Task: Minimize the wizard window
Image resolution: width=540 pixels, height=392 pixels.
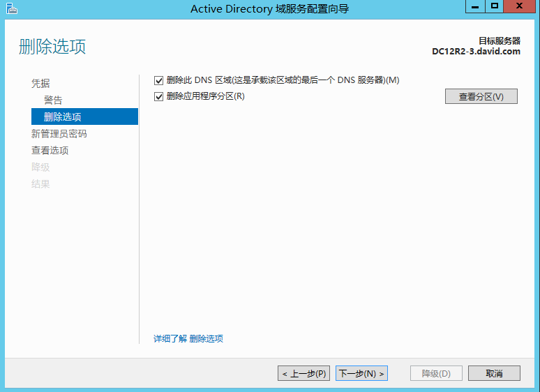Action: pyautogui.click(x=475, y=6)
